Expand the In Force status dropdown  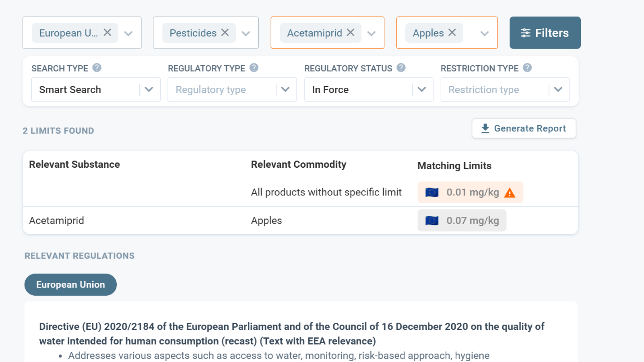(x=422, y=89)
